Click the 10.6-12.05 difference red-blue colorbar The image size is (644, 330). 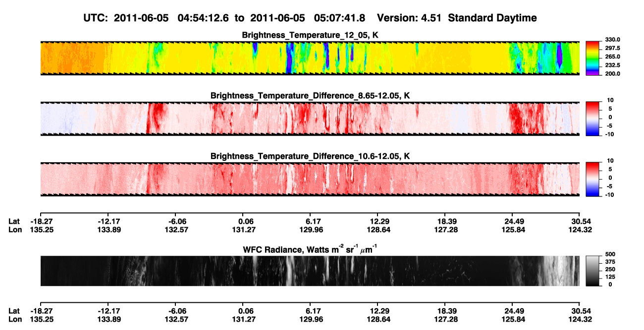tap(592, 179)
